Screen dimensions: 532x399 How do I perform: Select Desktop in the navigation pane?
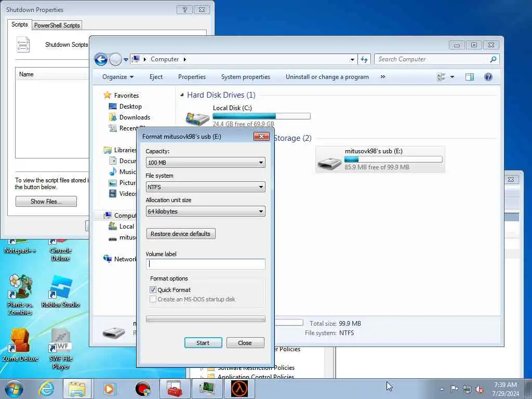(x=130, y=106)
